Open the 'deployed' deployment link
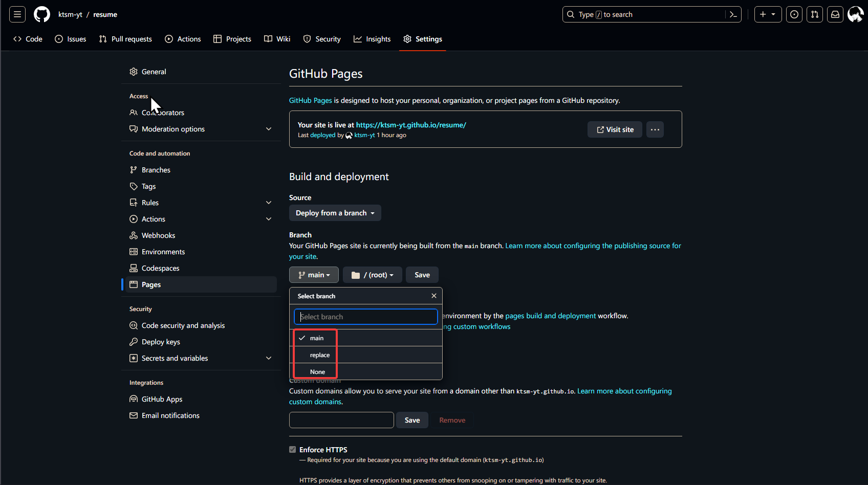This screenshot has width=868, height=485. (x=323, y=135)
